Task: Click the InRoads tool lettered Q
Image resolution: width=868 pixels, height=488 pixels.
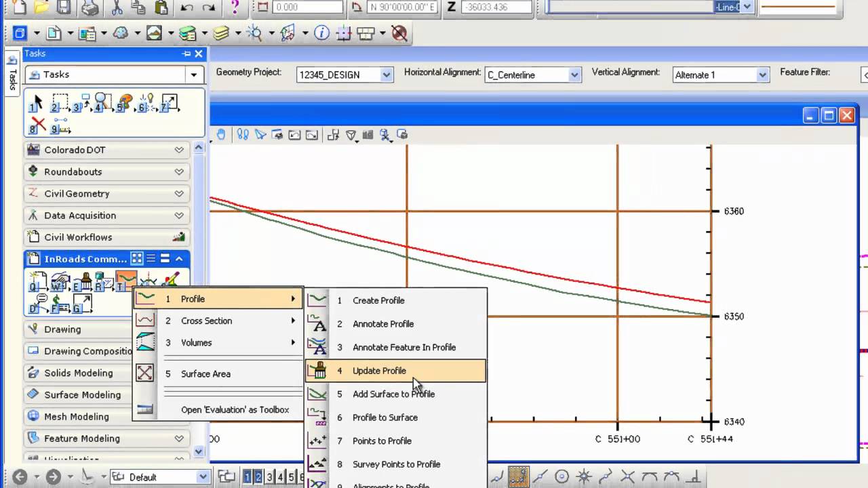Action: pyautogui.click(x=38, y=281)
